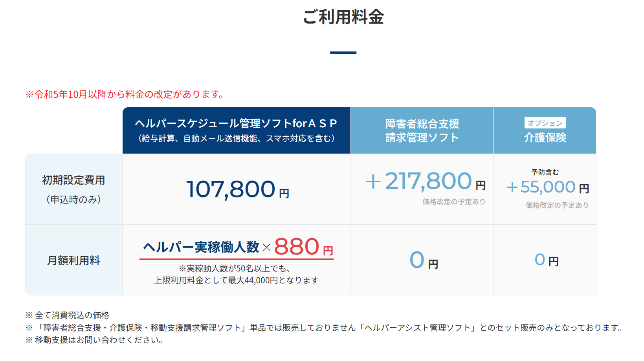
Task: Click the 0円 monthly fee under 介護保険
Action: pos(546,260)
